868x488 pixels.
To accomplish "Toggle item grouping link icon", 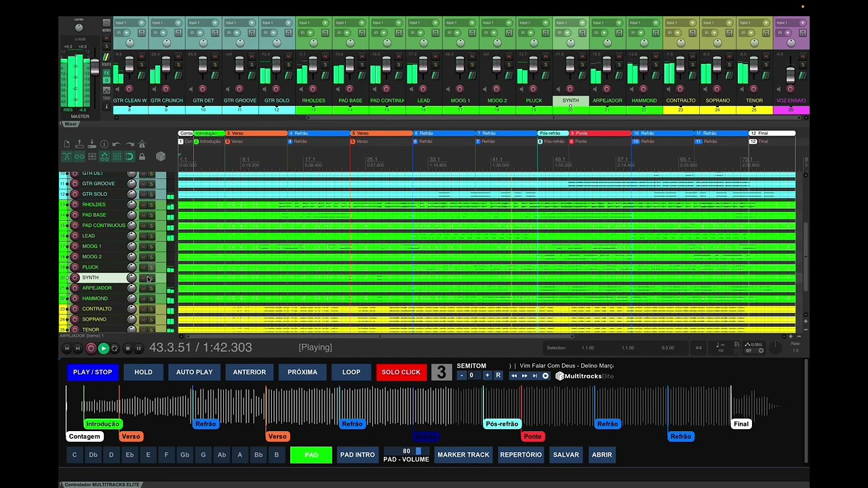I will (x=79, y=157).
